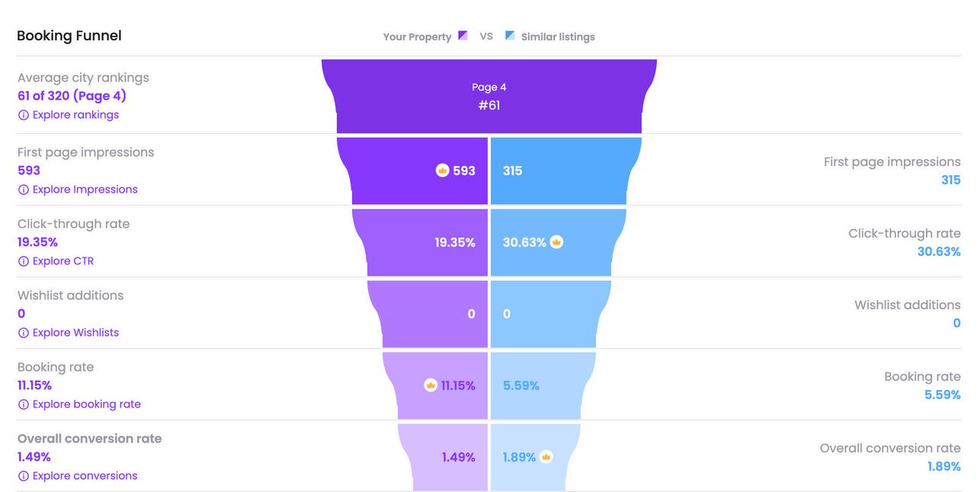980x492 pixels.
Task: Click crown badge beside 30.63% click-through
Action: (556, 242)
